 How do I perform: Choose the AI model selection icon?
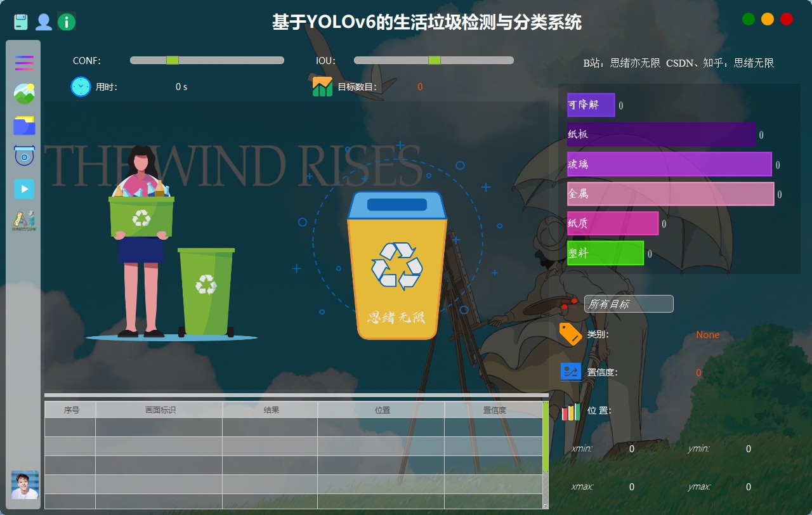(x=24, y=221)
